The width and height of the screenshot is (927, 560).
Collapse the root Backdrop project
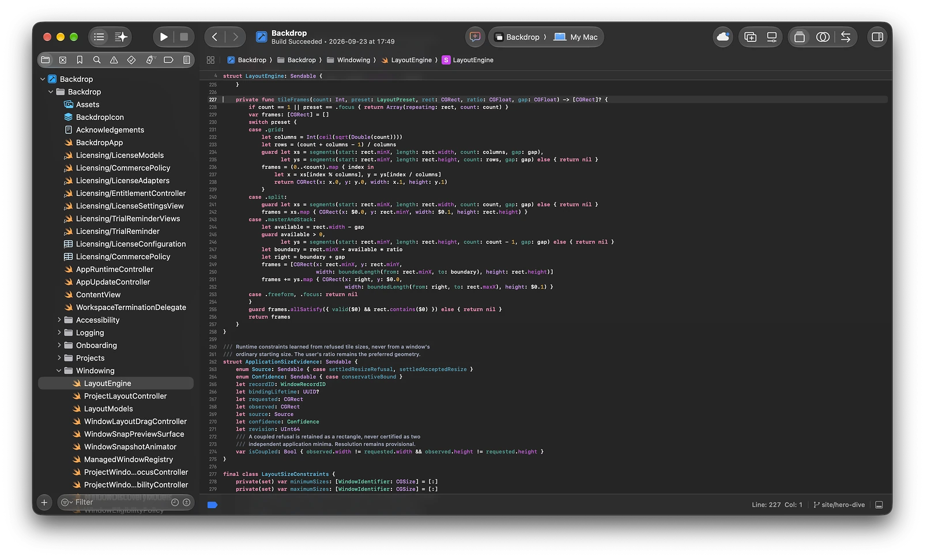[43, 80]
